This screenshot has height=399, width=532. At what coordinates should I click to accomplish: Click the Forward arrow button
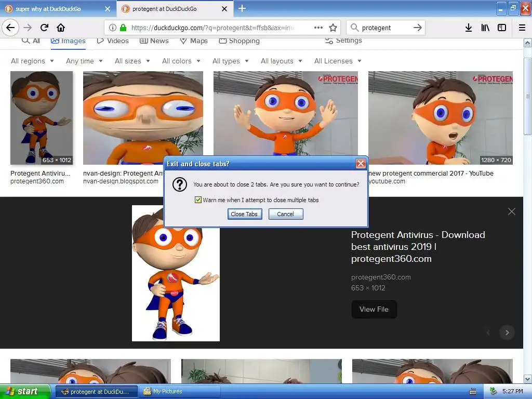[28, 28]
